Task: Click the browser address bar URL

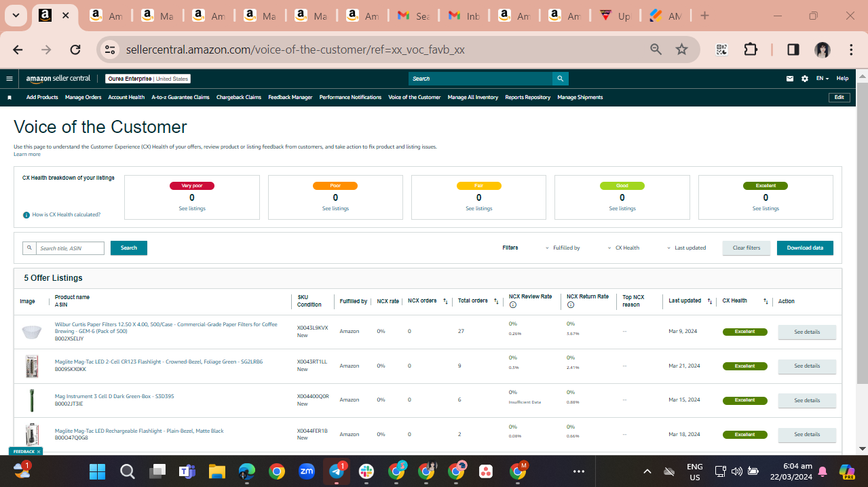Action: pos(295,50)
